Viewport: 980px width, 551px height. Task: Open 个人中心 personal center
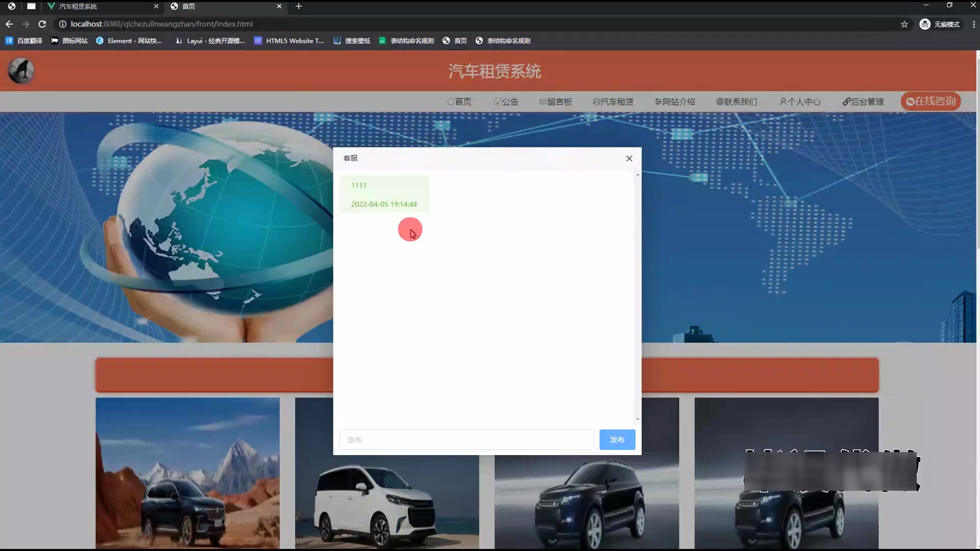[800, 102]
